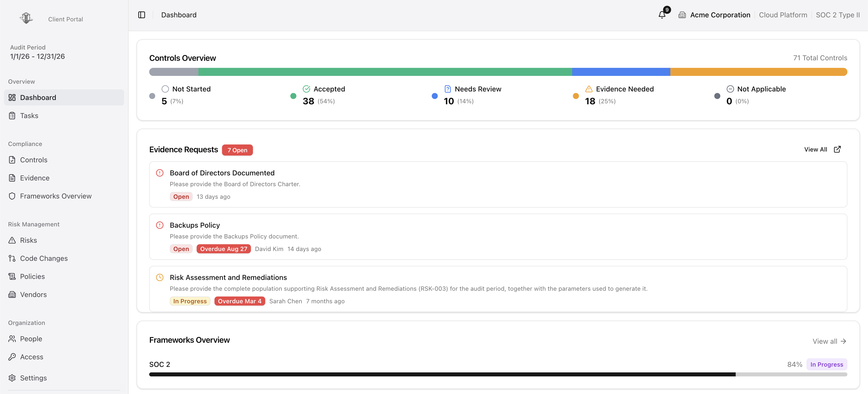Click the blue Needs Review bar segment

coord(621,72)
